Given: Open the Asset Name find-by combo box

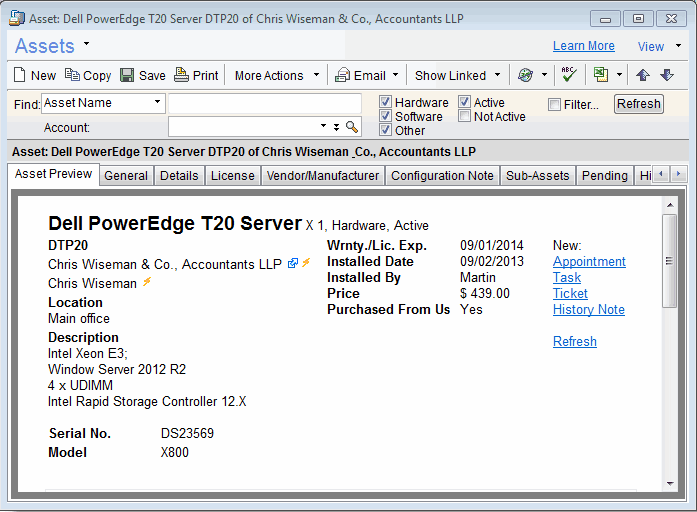Looking at the screenshot, I should [x=103, y=103].
